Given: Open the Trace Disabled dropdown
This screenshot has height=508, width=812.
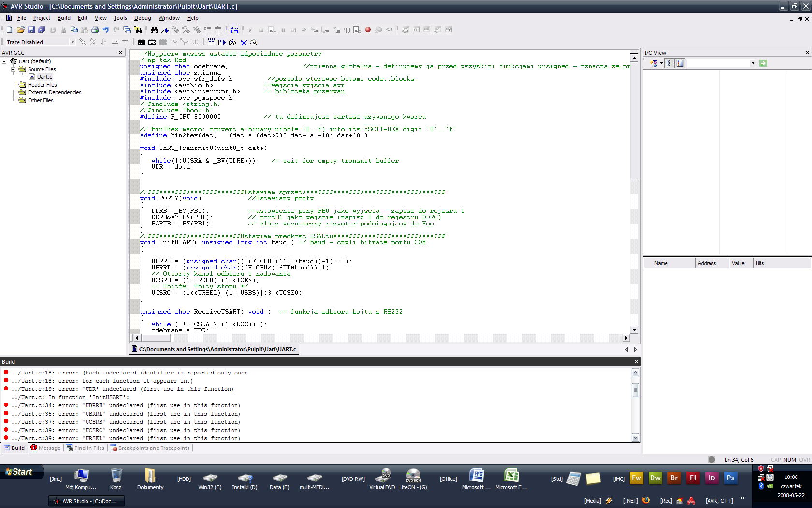Looking at the screenshot, I should click(72, 42).
